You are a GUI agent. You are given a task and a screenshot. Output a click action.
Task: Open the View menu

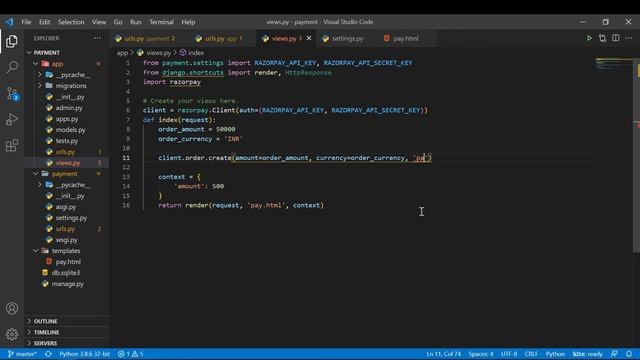click(99, 22)
